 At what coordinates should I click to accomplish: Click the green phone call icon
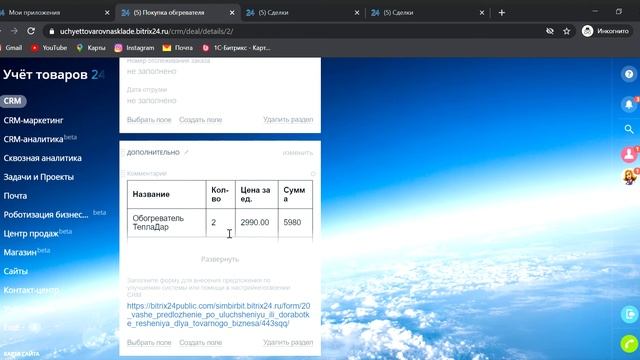pos(629,344)
